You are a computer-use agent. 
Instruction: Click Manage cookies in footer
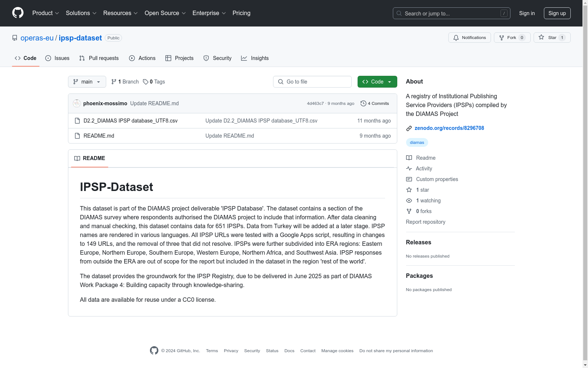click(x=337, y=351)
